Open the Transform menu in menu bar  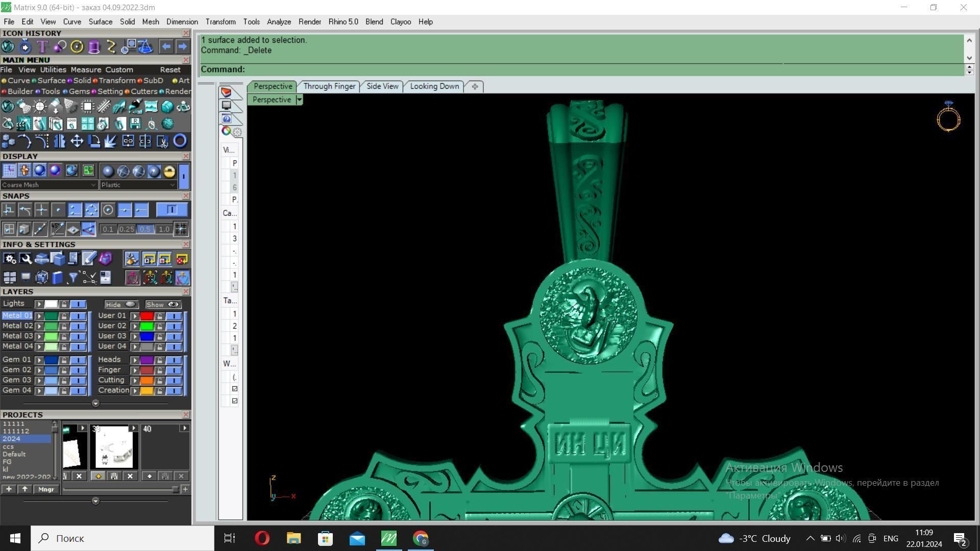click(x=220, y=22)
